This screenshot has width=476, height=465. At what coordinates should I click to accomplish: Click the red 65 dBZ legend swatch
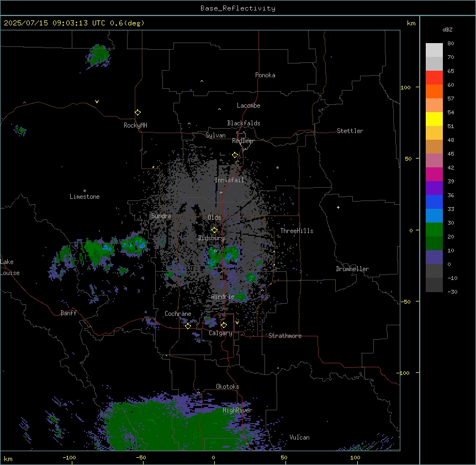(x=434, y=78)
